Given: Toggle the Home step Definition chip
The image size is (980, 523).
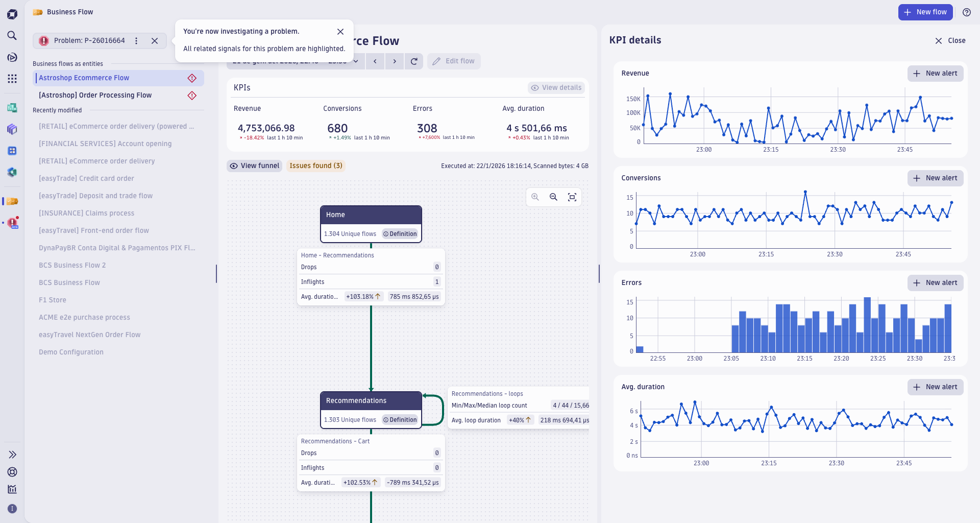Looking at the screenshot, I should click(x=400, y=234).
